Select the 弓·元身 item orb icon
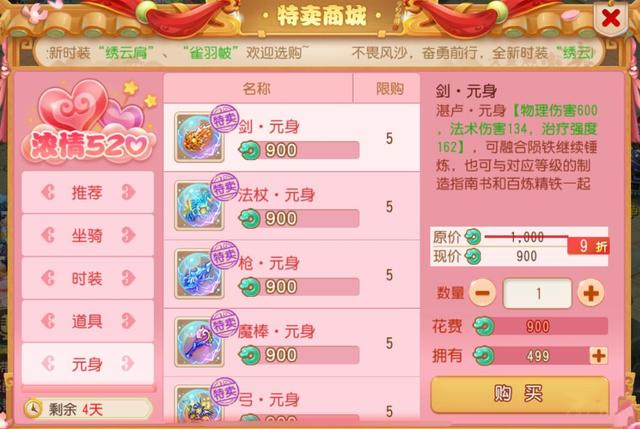Screen dimensions: 640x429 [x=199, y=404]
